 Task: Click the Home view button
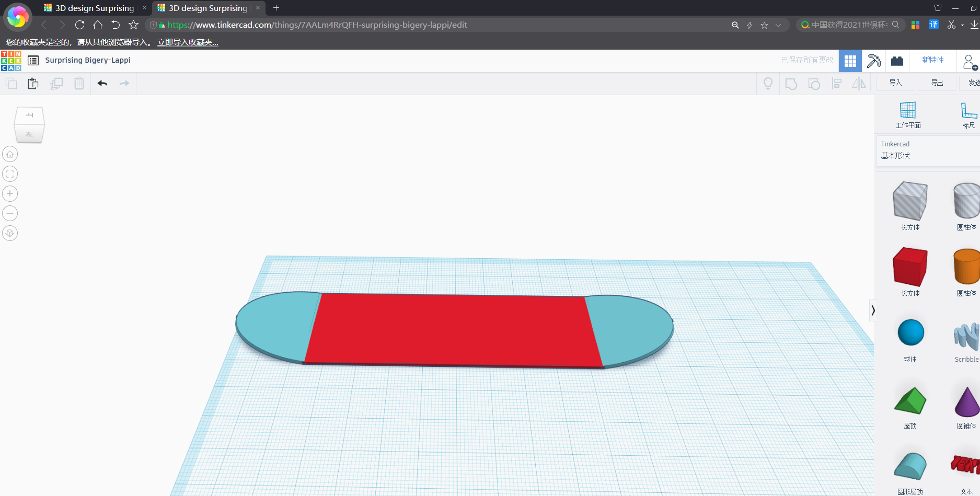coord(10,154)
